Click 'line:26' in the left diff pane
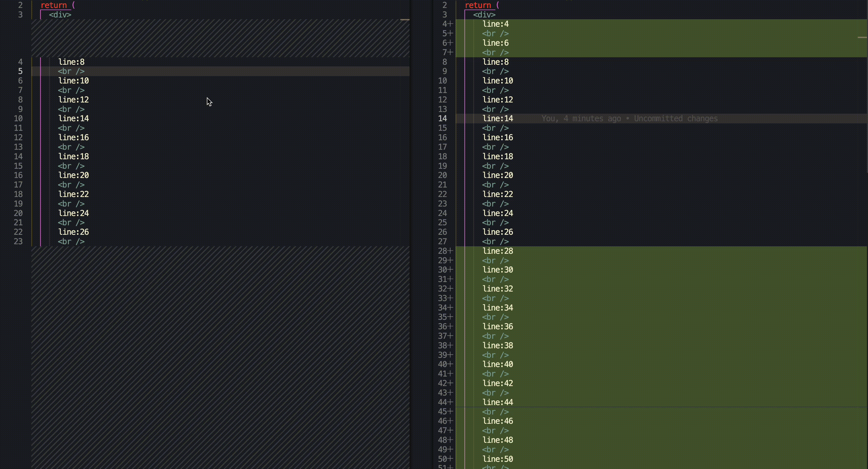Viewport: 868px width, 469px height. [x=73, y=232]
